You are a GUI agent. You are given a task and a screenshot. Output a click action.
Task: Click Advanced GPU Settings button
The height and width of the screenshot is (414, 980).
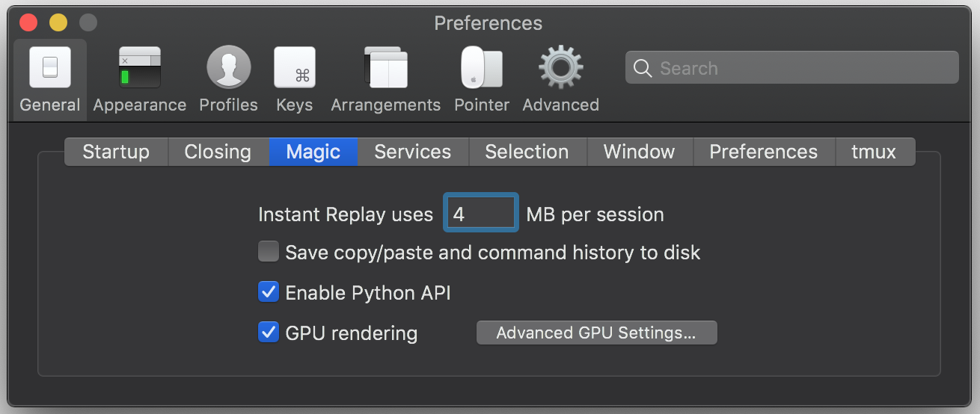(x=596, y=333)
